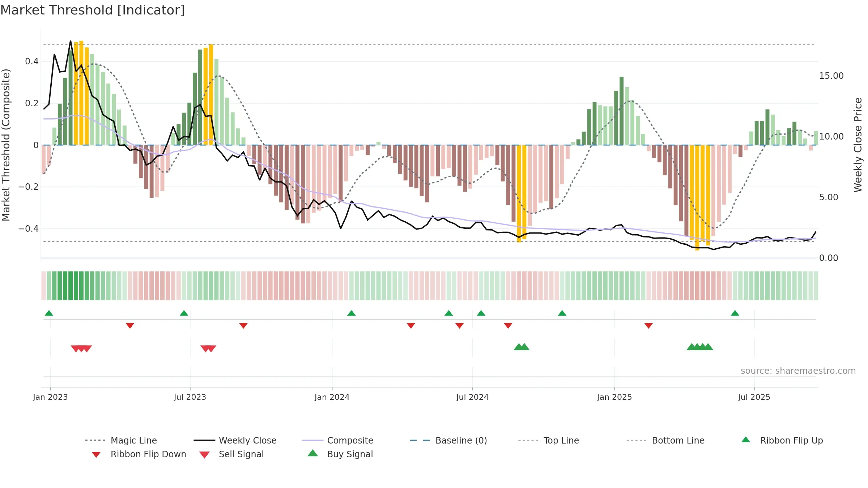Toggle the Buy Signal legend entry
Viewport: 868px width, 488px height.
[x=340, y=454]
